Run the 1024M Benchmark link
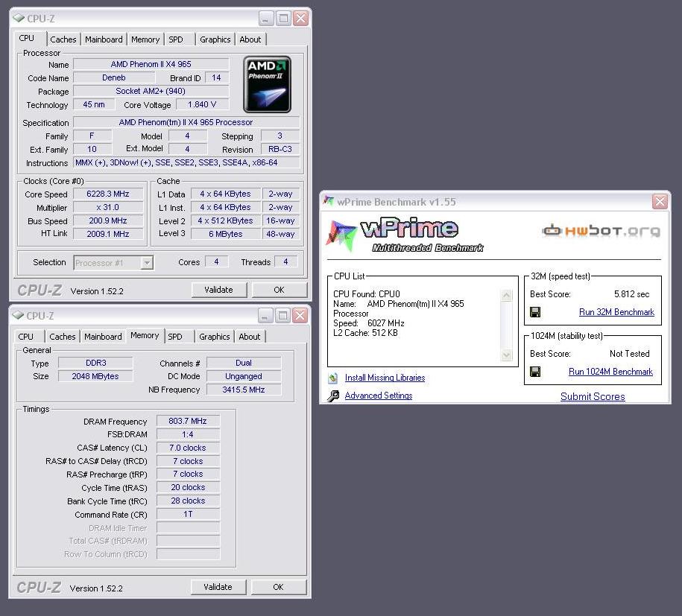The width and height of the screenshot is (682, 616). [x=610, y=372]
